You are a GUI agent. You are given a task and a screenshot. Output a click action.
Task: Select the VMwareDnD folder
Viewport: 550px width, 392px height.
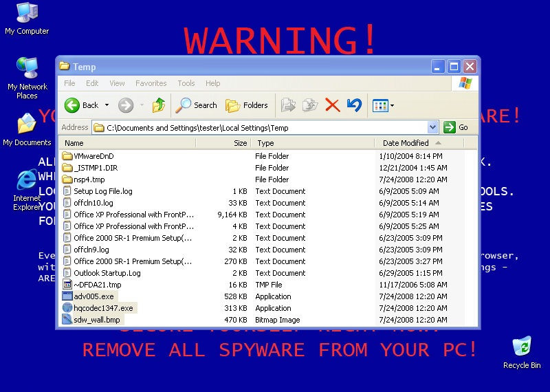(93, 156)
